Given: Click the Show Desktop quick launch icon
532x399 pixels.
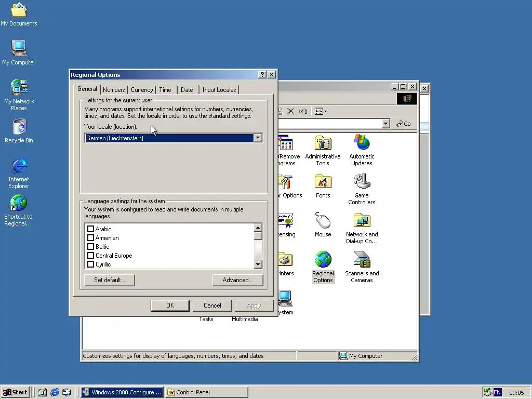Looking at the screenshot, I should (x=43, y=392).
